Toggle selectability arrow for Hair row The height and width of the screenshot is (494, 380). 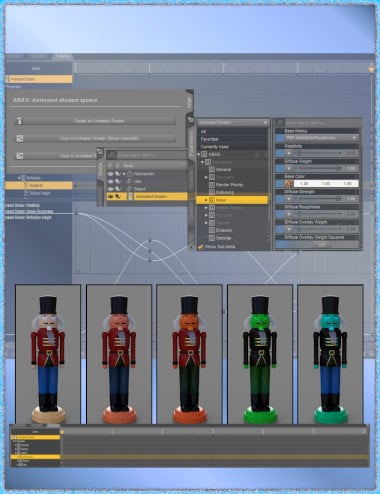click(x=118, y=181)
